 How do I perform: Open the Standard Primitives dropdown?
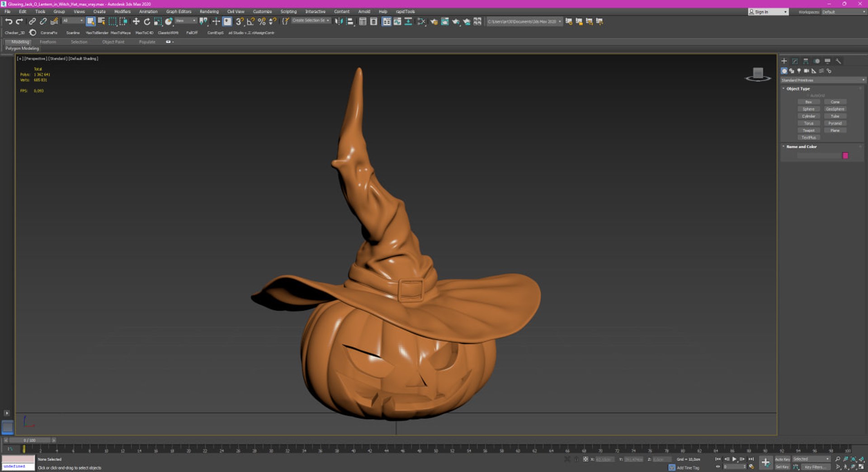point(823,80)
